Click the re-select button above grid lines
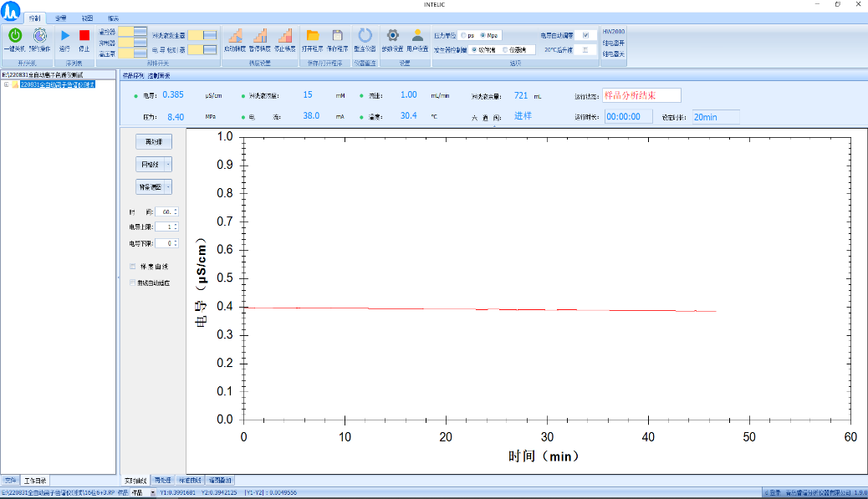This screenshot has width=868, height=499. tap(154, 141)
